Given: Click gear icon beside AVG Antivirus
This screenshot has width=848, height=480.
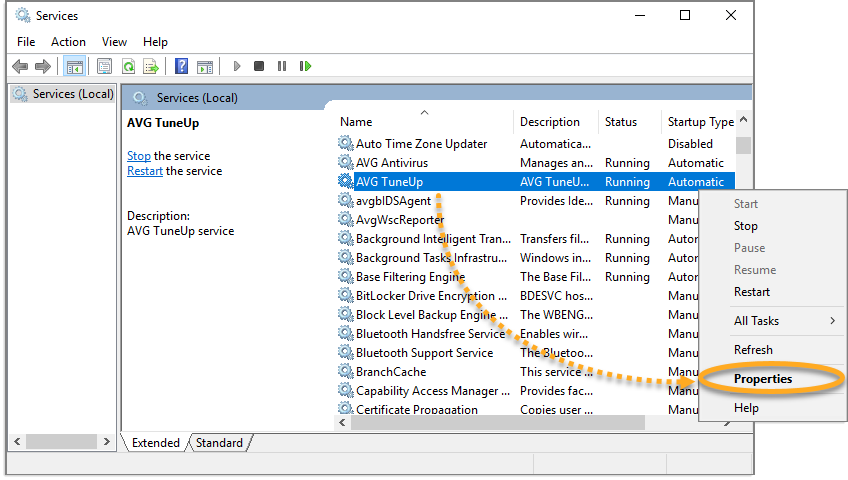Looking at the screenshot, I should point(346,162).
